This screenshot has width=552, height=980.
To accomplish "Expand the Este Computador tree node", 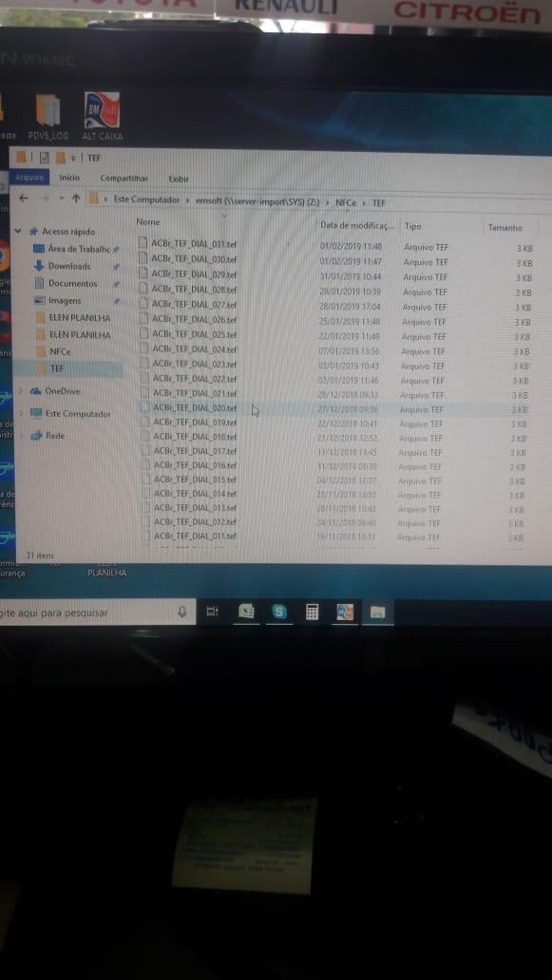I will point(21,414).
